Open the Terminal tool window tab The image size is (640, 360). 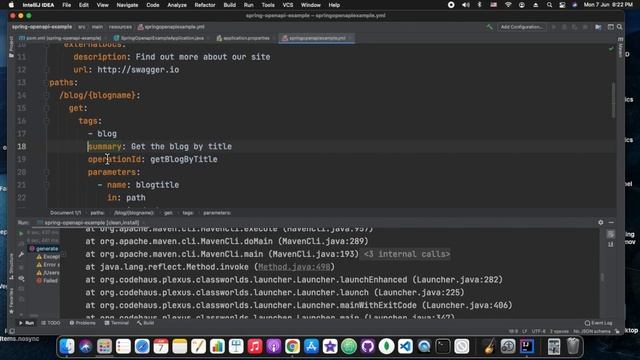[116, 323]
